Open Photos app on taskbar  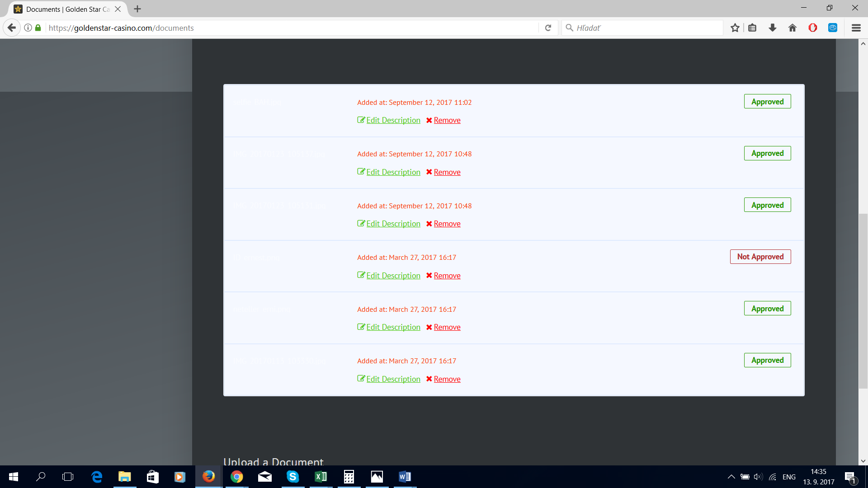coord(377,477)
